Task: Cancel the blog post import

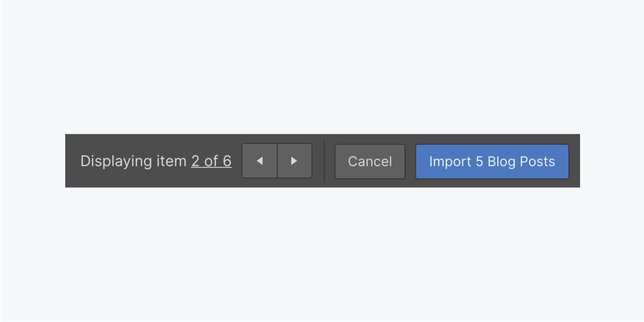Action: coord(370,162)
